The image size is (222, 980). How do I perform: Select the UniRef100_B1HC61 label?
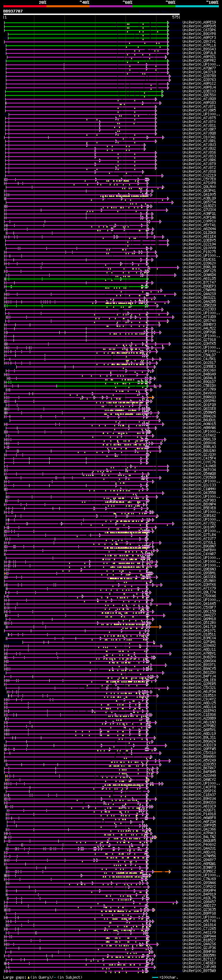click(x=199, y=259)
